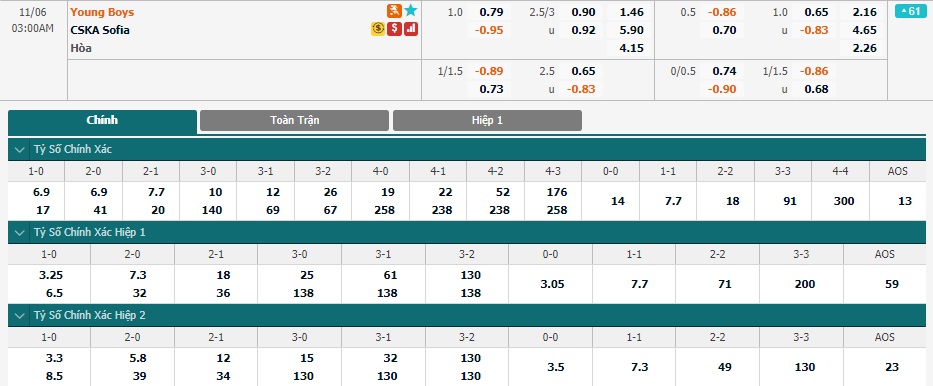
Task: Pick the 300 odds for 4-4
Action: click(841, 201)
